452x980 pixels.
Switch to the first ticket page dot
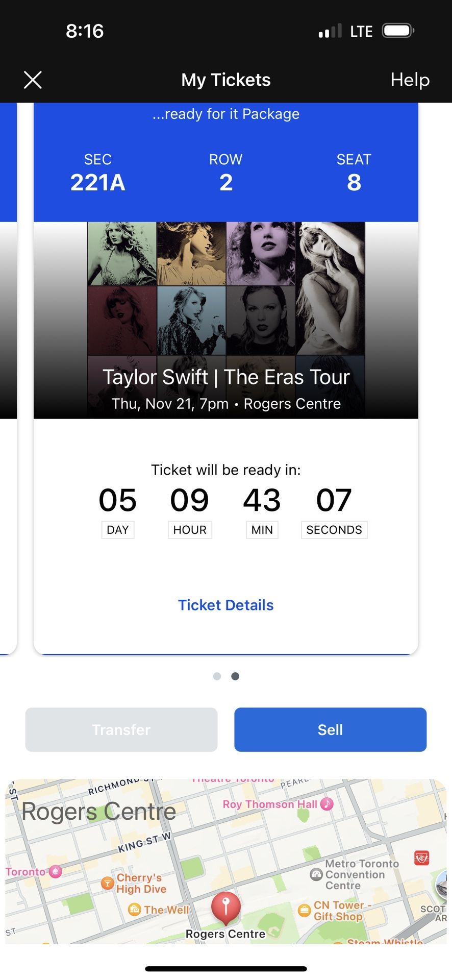tap(217, 676)
